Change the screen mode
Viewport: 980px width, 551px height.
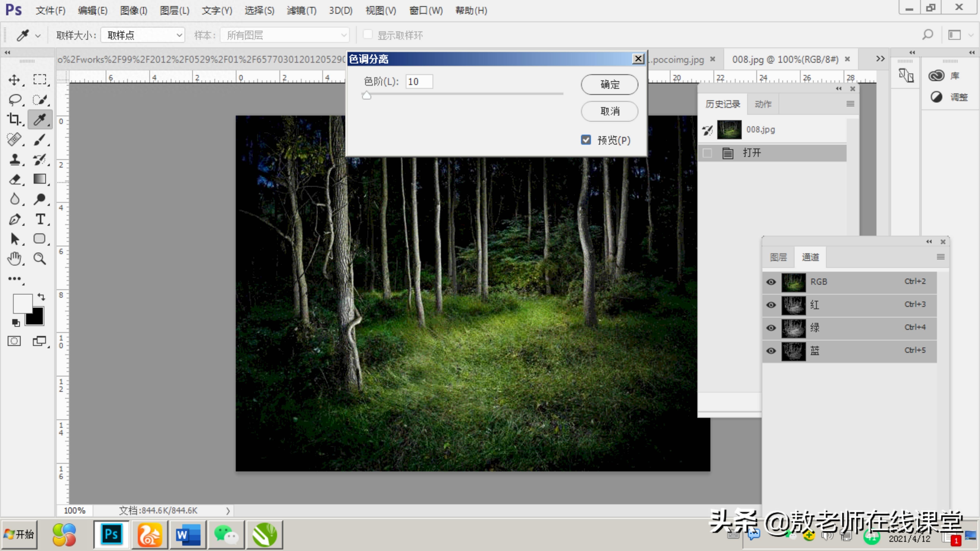tap(40, 341)
